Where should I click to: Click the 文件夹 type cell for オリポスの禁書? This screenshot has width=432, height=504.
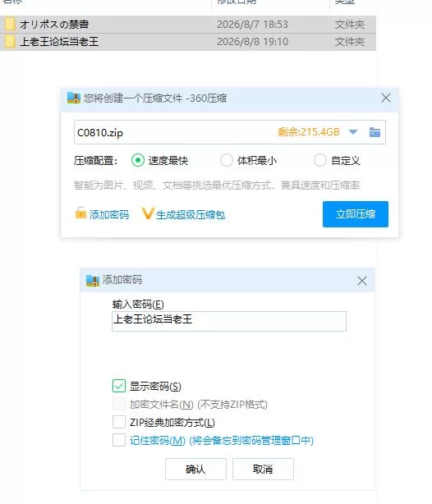(350, 25)
